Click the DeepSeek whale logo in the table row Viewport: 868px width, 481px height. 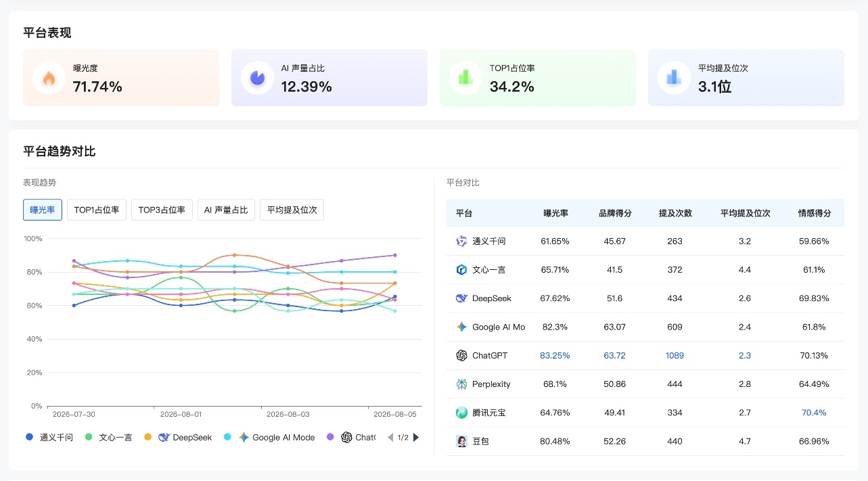[x=461, y=298]
